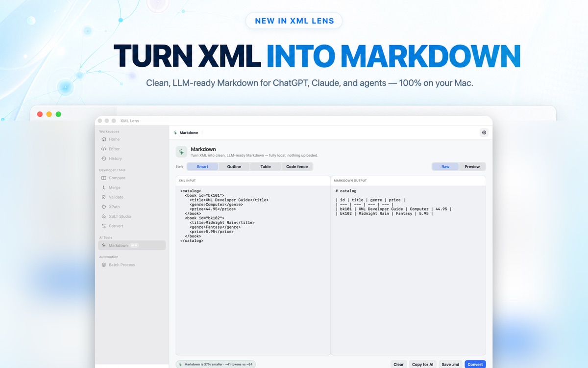Click the sparkle icon in the token status pill
The height and width of the screenshot is (368, 588).
tap(180, 365)
